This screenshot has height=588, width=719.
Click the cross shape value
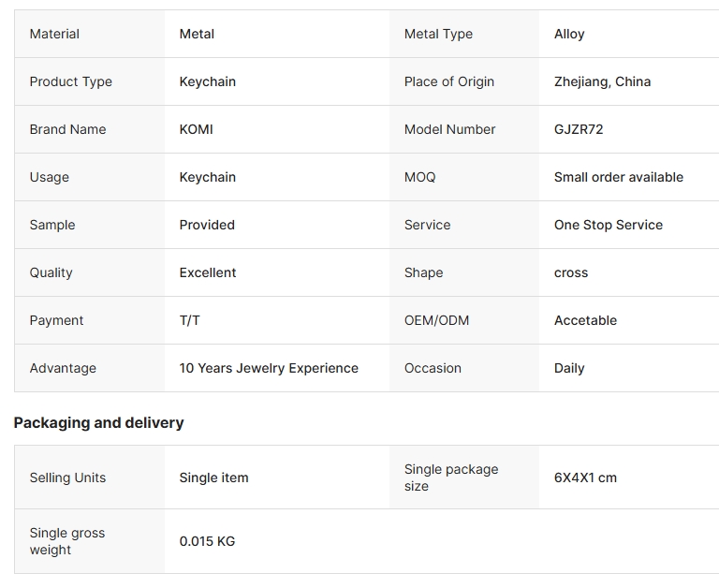570,272
